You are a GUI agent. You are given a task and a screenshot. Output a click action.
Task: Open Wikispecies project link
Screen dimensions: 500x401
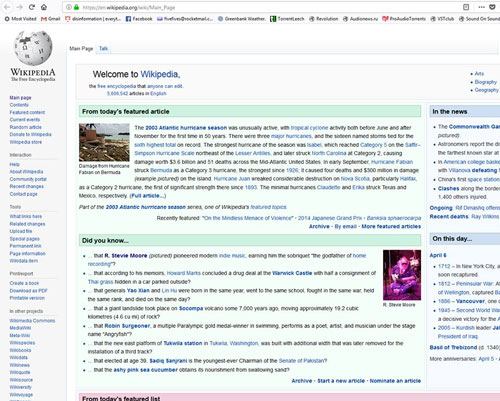tap(22, 343)
